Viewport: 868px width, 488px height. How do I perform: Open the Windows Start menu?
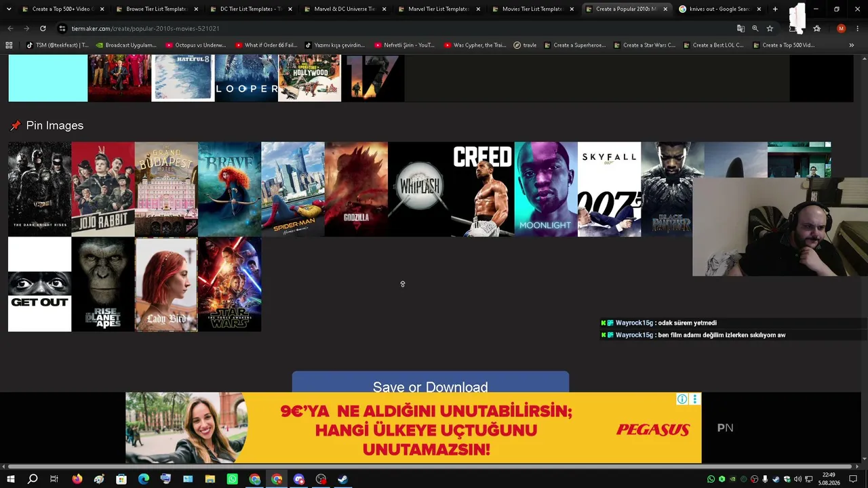click(10, 479)
